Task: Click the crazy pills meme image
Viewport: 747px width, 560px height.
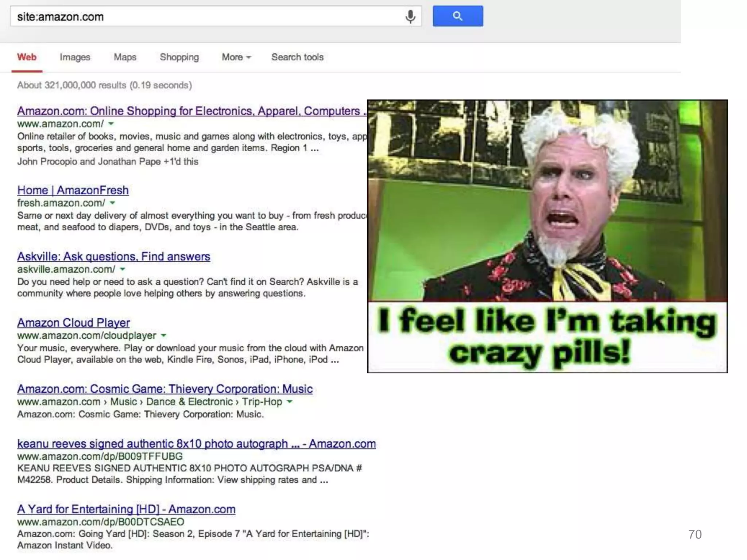Action: [x=547, y=236]
